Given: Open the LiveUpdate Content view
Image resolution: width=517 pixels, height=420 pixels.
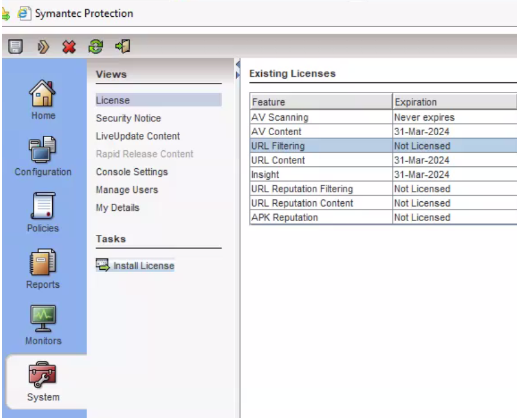Looking at the screenshot, I should click(x=138, y=136).
